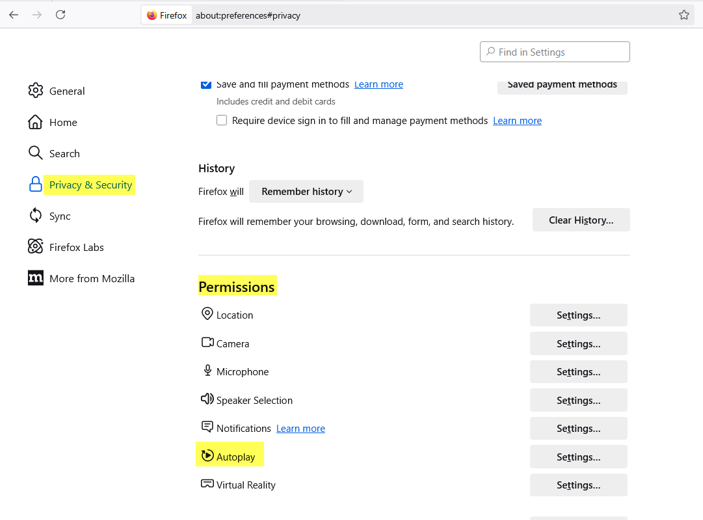Open the Location permission Settings button
This screenshot has width=703, height=520.
click(578, 315)
